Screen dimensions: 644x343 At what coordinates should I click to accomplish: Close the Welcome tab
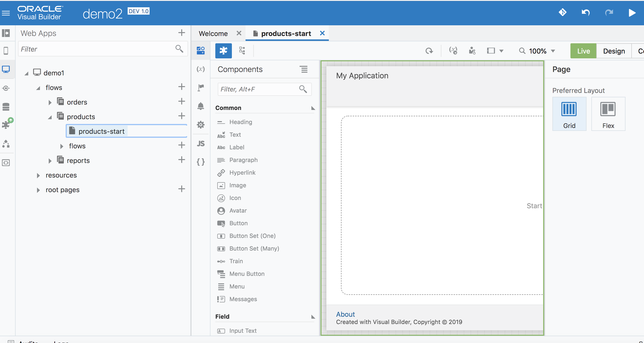(239, 33)
